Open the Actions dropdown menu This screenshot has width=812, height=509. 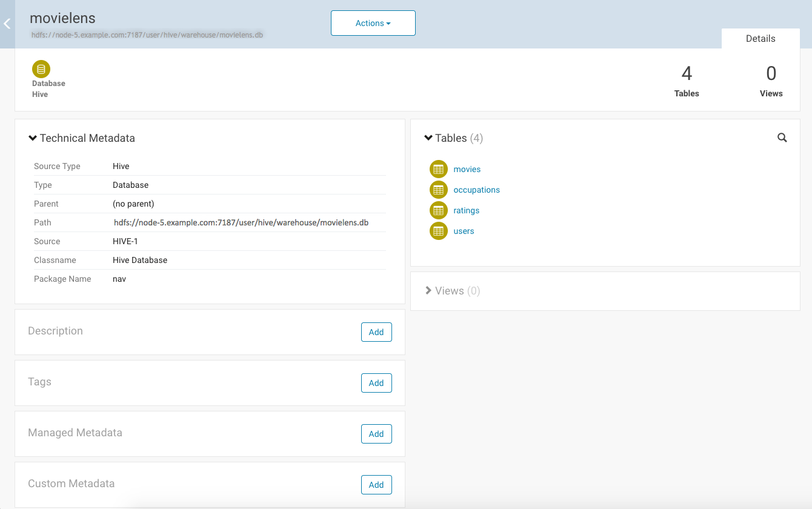373,23
